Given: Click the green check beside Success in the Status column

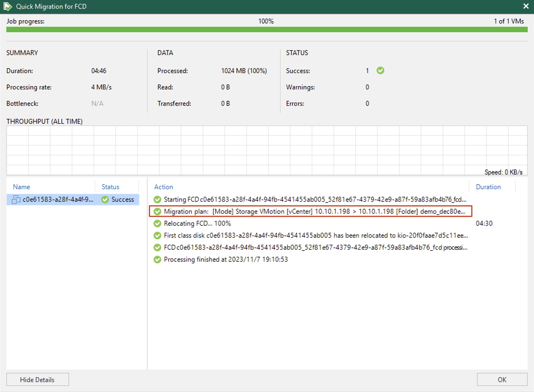Looking at the screenshot, I should 105,200.
